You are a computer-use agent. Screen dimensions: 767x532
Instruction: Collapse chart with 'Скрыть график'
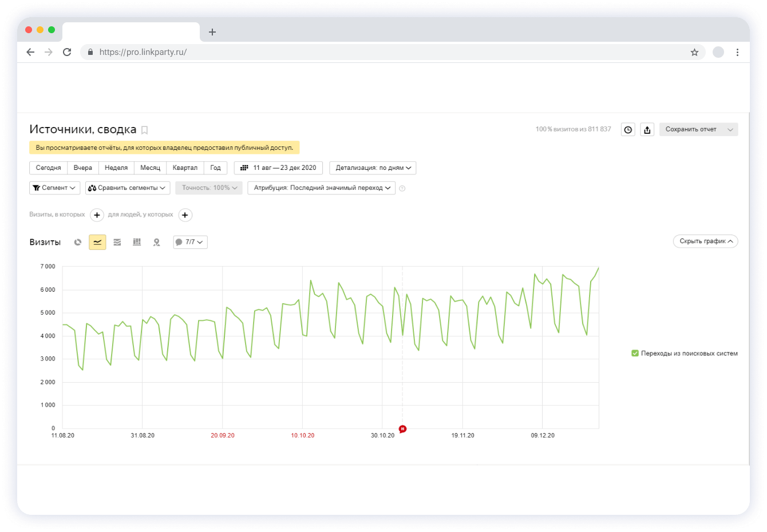[x=705, y=241]
